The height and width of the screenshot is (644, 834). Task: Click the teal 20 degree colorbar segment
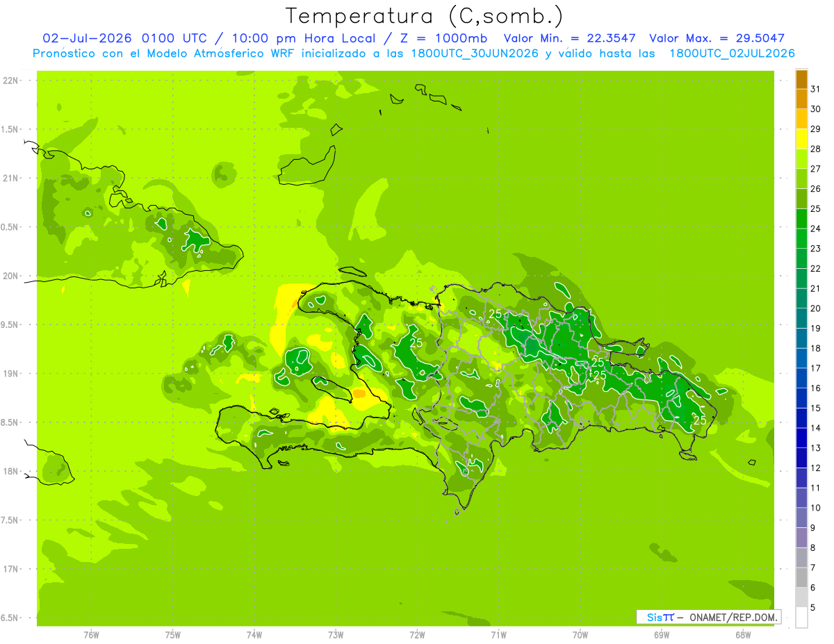tap(801, 299)
